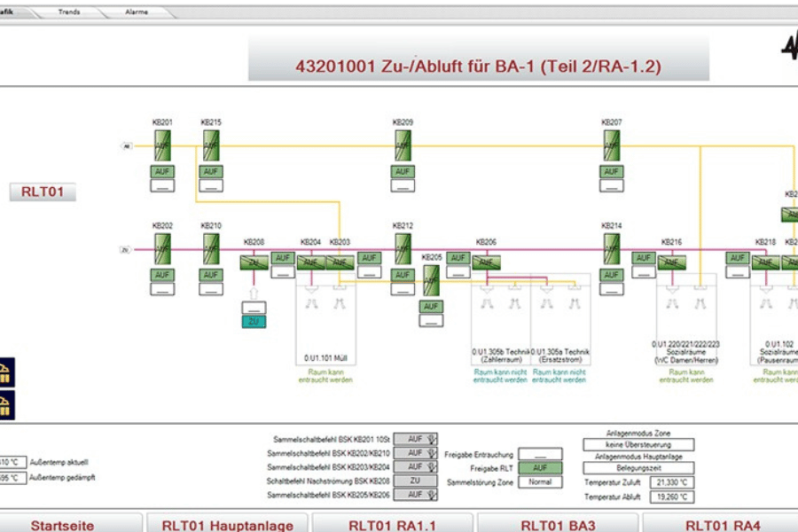Switch to the Trends tab

pos(69,12)
